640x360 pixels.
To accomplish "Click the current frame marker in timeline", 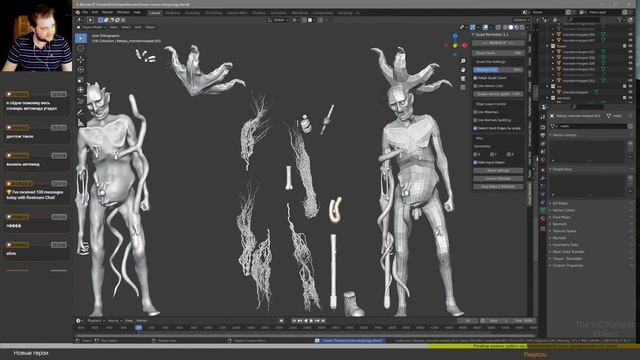I will (x=139, y=327).
